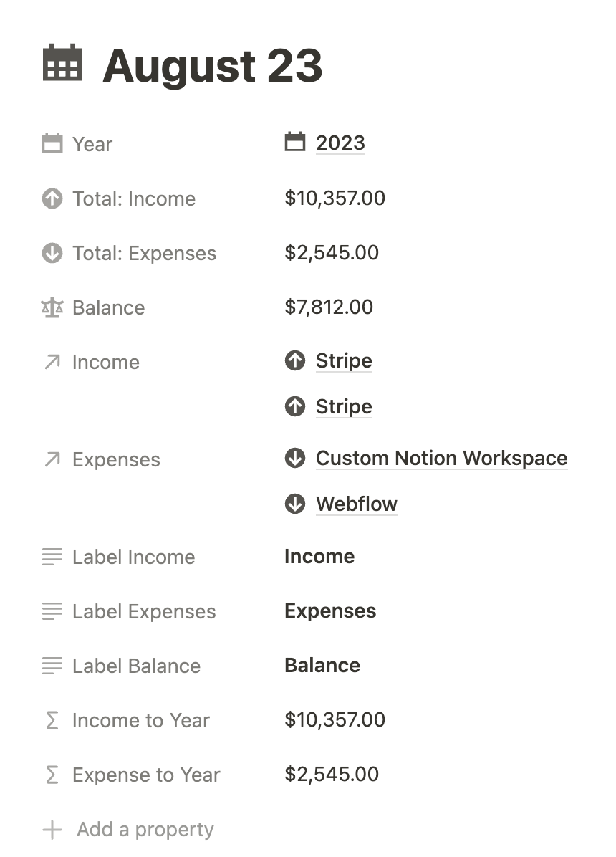Click the sigma icon beside Income to Year
616x857 pixels.
pyautogui.click(x=52, y=720)
